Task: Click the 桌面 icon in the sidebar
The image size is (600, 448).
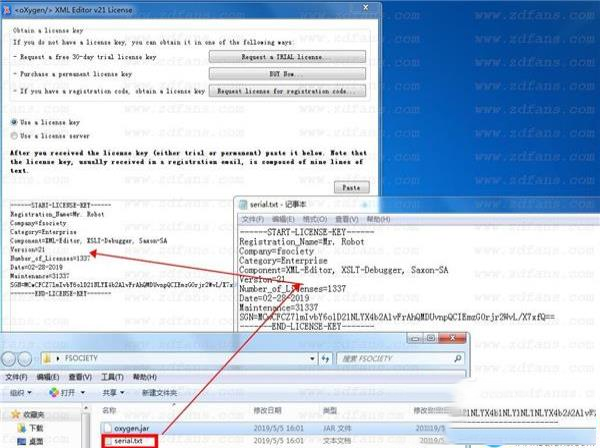Action: coord(21,441)
